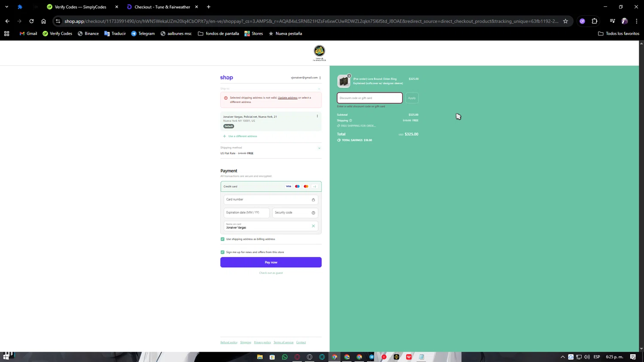
Task: Open File Explorer from the taskbar
Action: (260, 357)
